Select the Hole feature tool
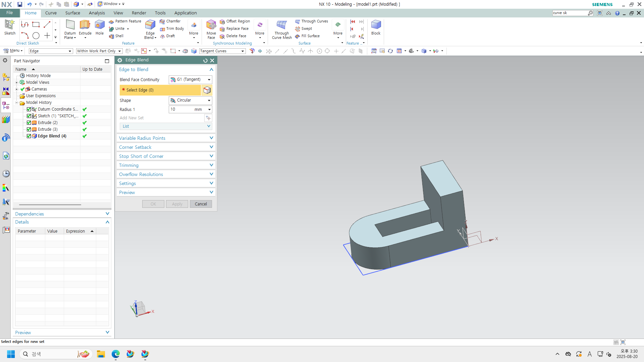The width and height of the screenshot is (644, 362). coord(100,25)
